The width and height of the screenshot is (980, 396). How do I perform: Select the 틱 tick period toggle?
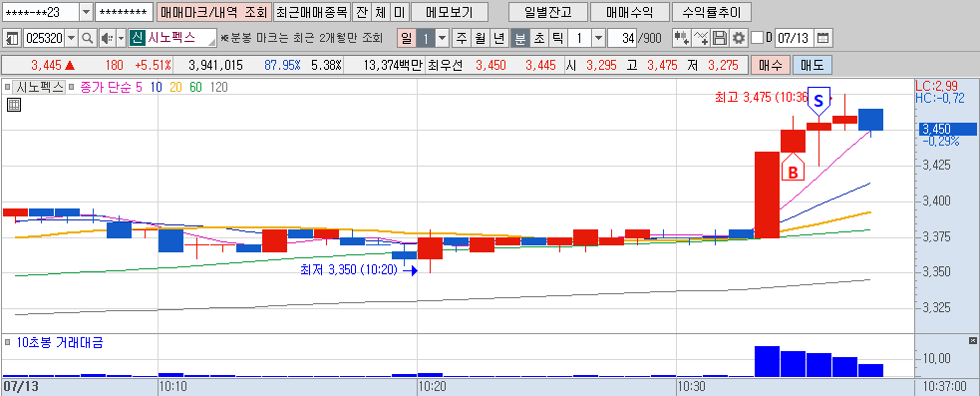pyautogui.click(x=557, y=38)
